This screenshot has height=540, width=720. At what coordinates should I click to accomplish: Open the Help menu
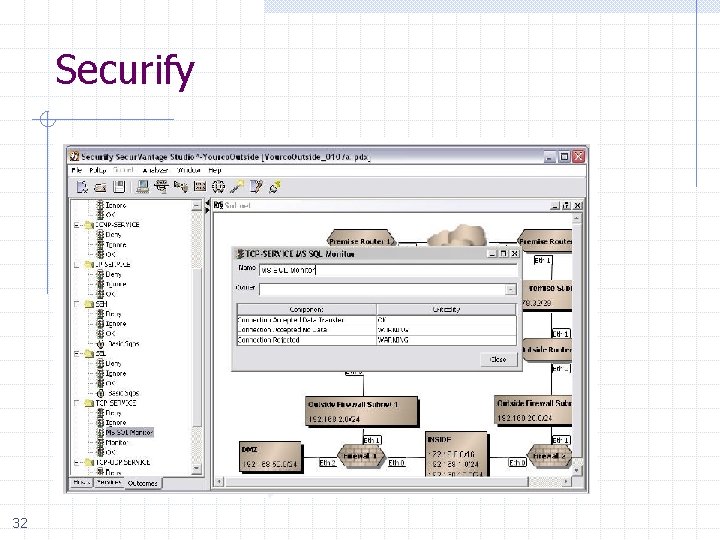tap(215, 170)
